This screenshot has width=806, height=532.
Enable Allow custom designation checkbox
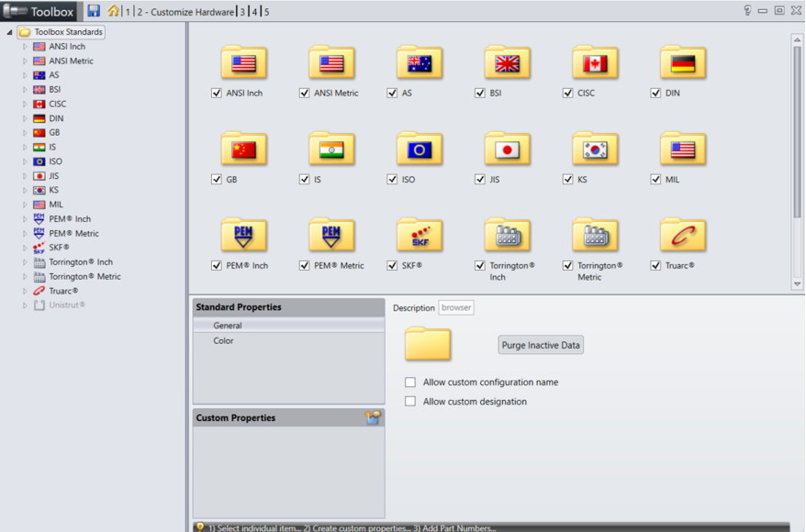[410, 402]
